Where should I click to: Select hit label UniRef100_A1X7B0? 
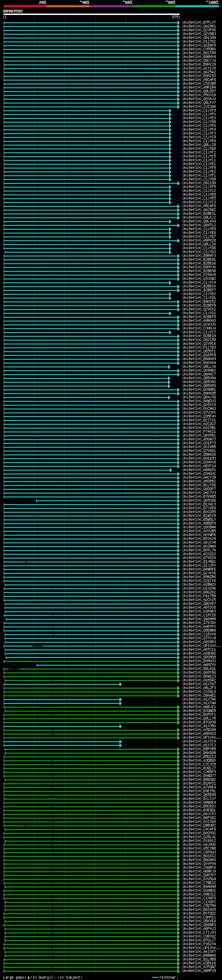pyautogui.click(x=199, y=726)
